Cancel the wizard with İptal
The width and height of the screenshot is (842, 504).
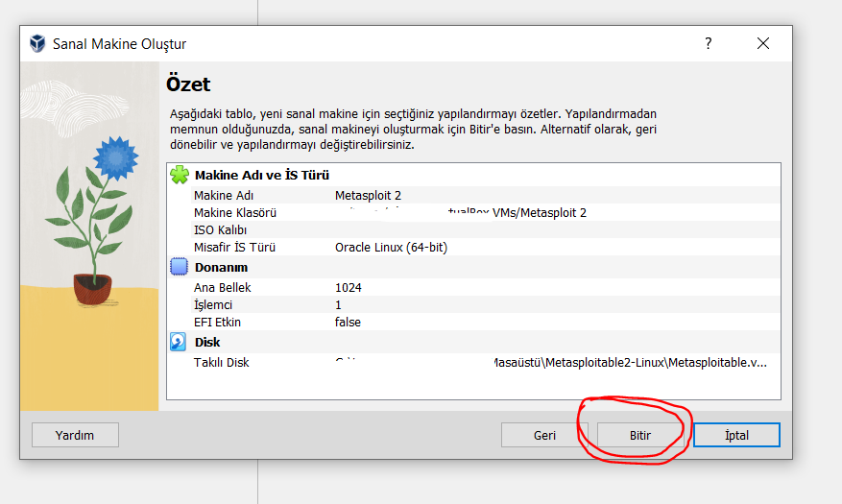(x=736, y=435)
